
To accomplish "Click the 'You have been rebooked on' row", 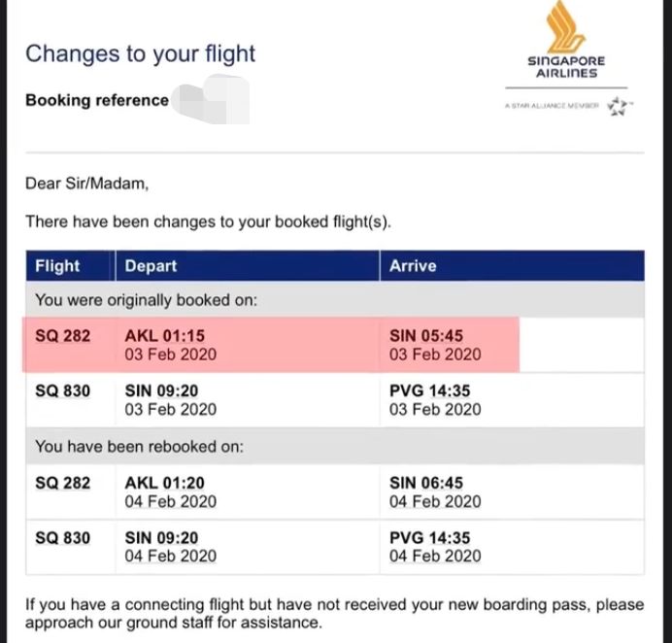I will (139, 447).
